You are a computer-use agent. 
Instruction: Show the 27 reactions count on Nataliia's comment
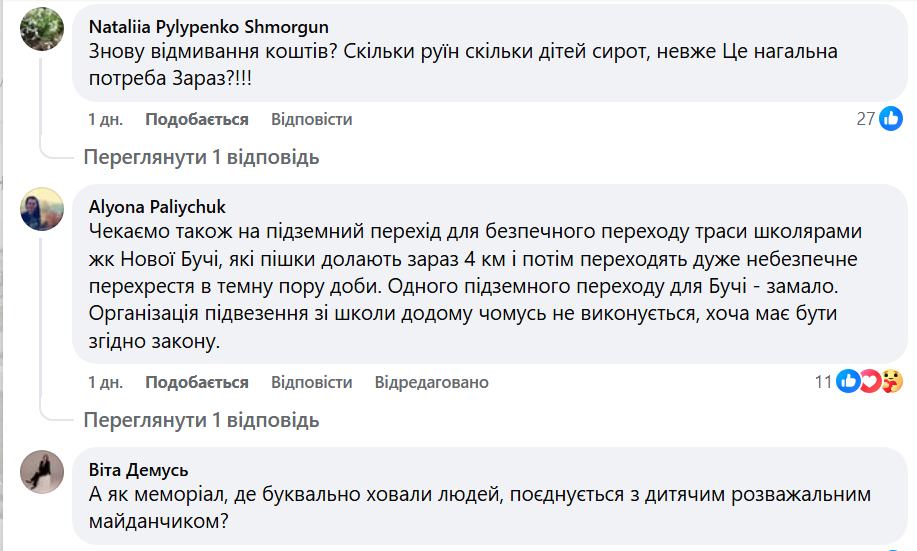click(x=866, y=119)
